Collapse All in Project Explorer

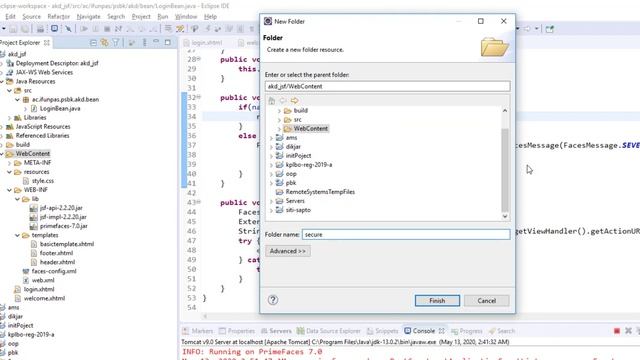(93, 42)
